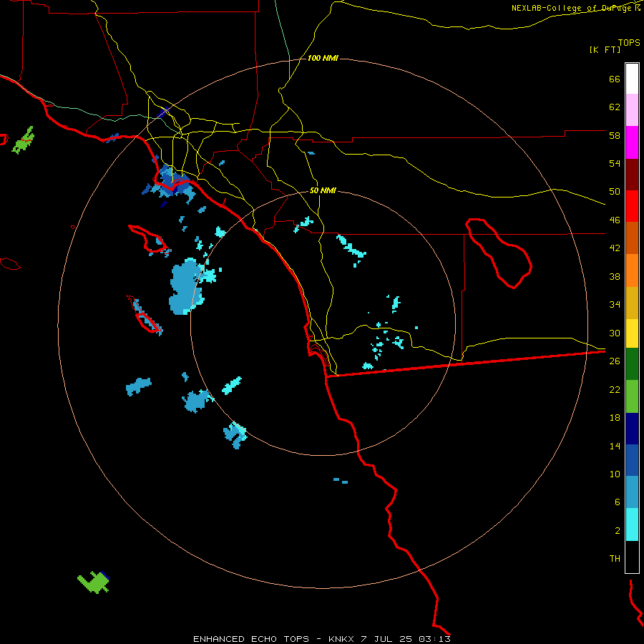Image resolution: width=644 pixels, height=644 pixels.
Task: Click the TH threshold label
Action: pos(615,559)
